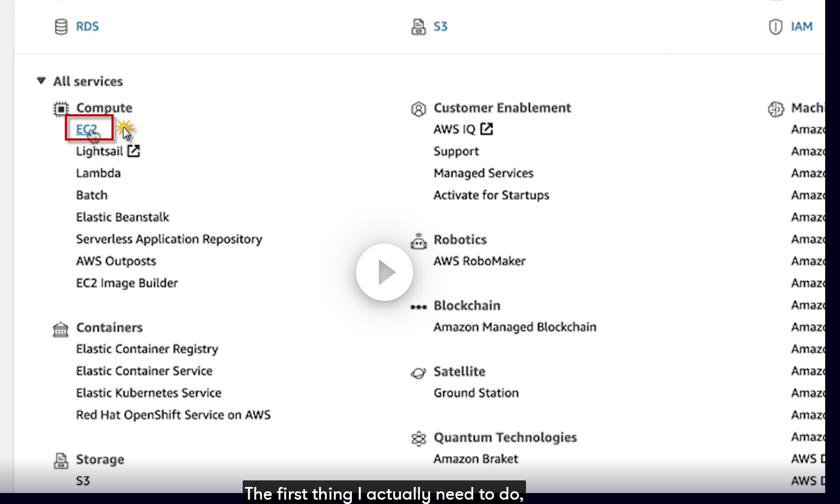Open the EC2 service link
Screen dimensions: 840x504
tap(86, 130)
